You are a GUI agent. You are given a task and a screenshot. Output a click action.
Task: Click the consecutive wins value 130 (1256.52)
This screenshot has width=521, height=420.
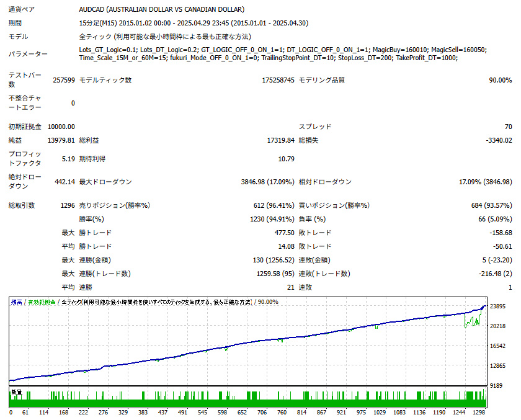pos(274,260)
